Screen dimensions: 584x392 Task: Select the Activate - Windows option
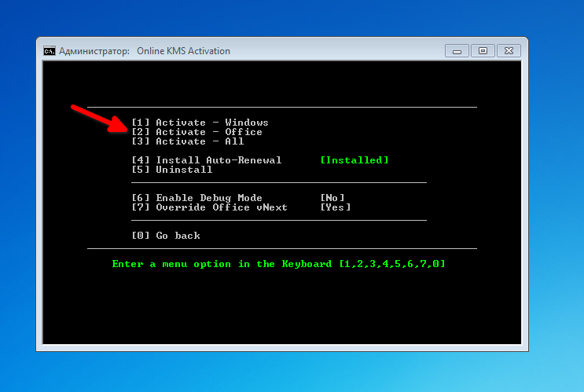coord(200,123)
